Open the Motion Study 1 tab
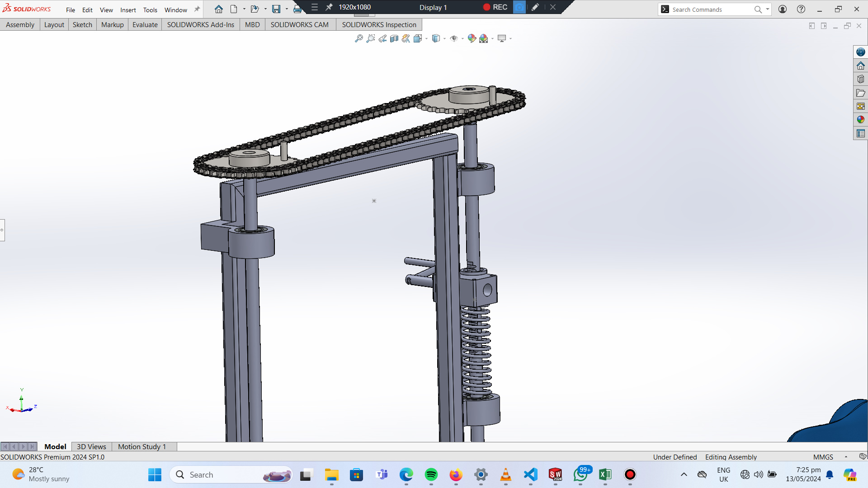Screen dimensions: 868x488 point(142,446)
